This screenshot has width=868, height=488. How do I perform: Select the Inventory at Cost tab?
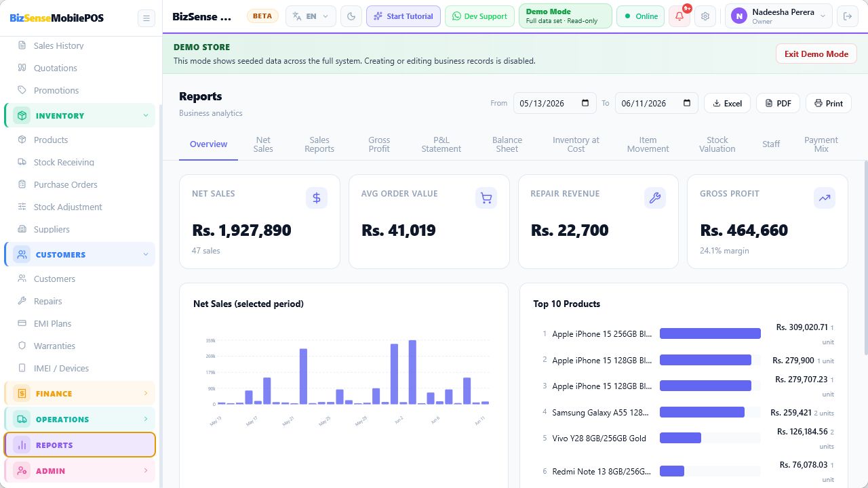point(576,144)
